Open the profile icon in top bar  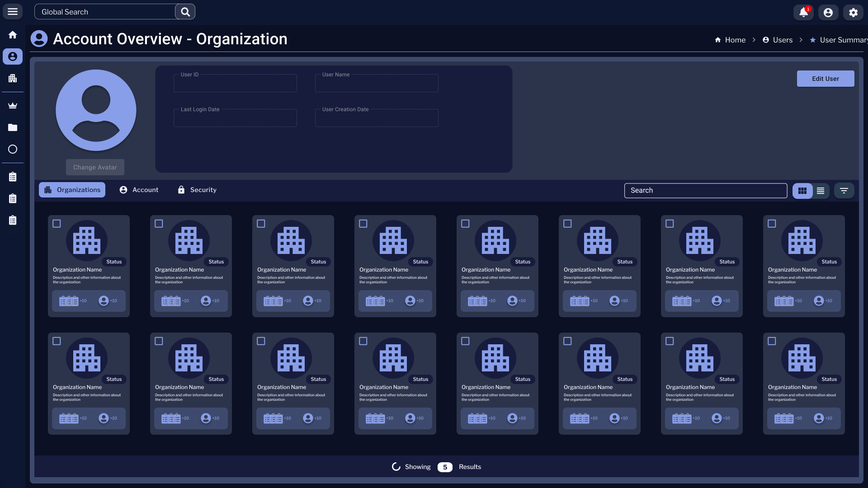(x=828, y=12)
